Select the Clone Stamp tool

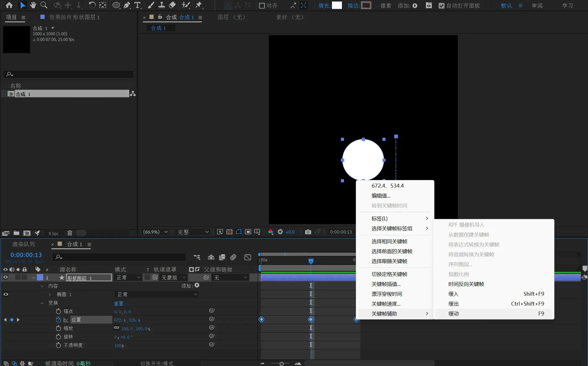tap(162, 5)
